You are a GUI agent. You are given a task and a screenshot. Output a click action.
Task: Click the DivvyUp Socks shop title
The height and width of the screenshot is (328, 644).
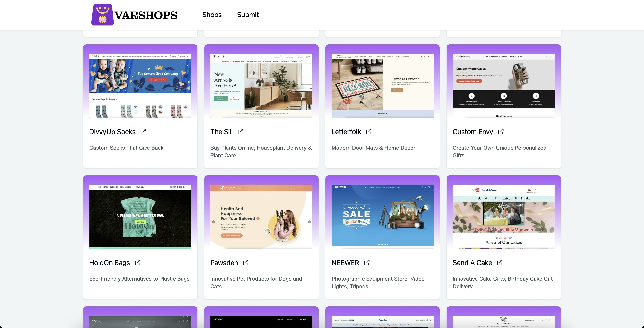tap(112, 132)
